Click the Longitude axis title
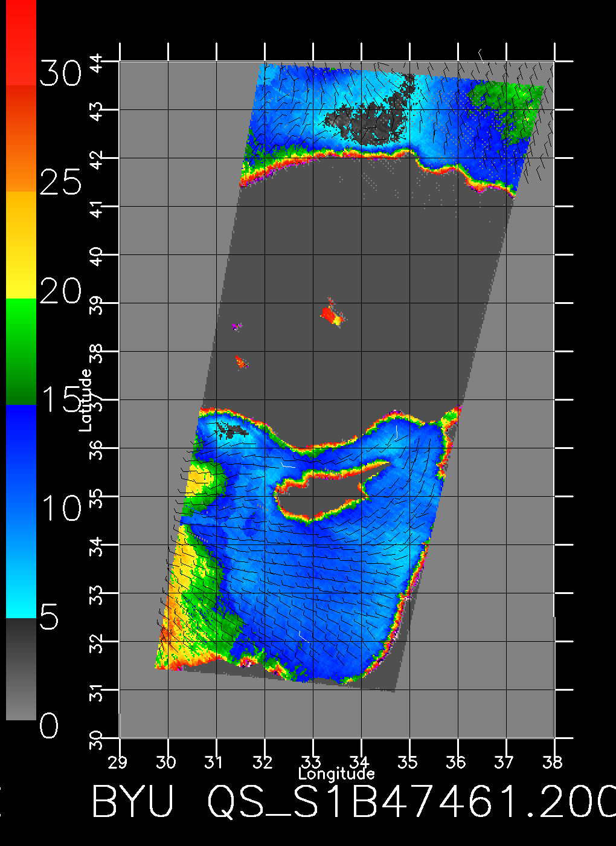Image resolution: width=616 pixels, height=846 pixels. pos(336,773)
